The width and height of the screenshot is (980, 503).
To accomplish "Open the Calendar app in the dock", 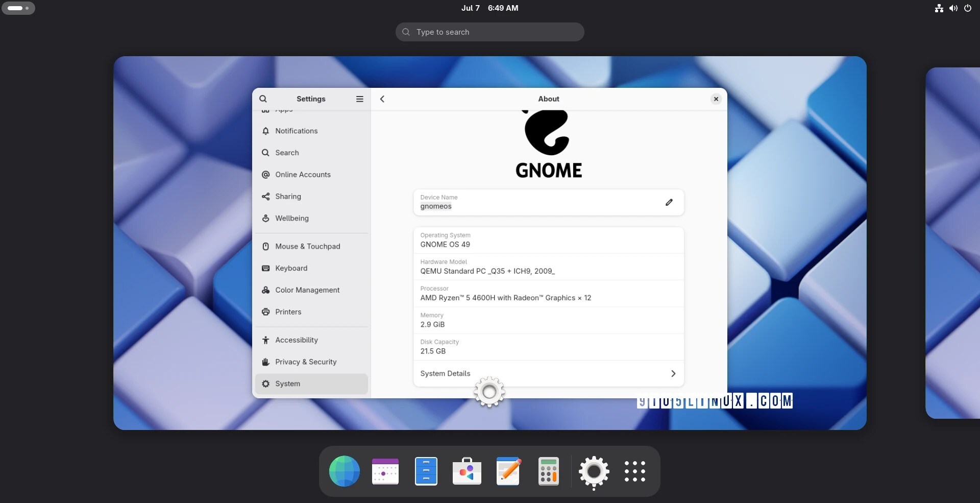I will point(385,471).
